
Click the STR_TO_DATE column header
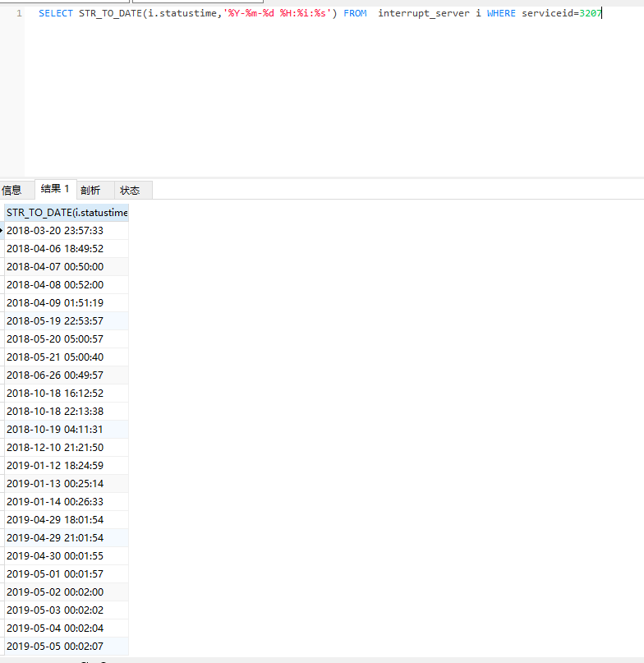(x=67, y=213)
